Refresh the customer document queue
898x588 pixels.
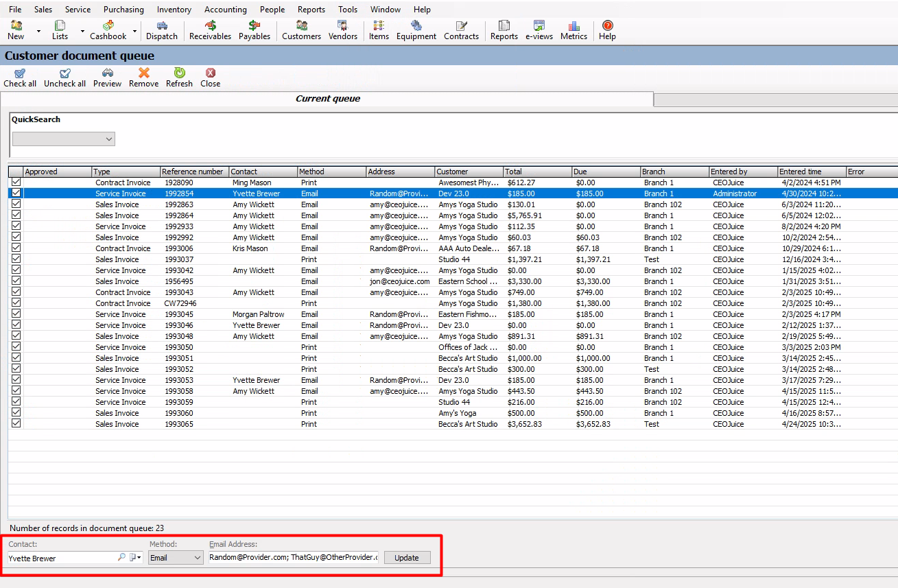pyautogui.click(x=179, y=78)
